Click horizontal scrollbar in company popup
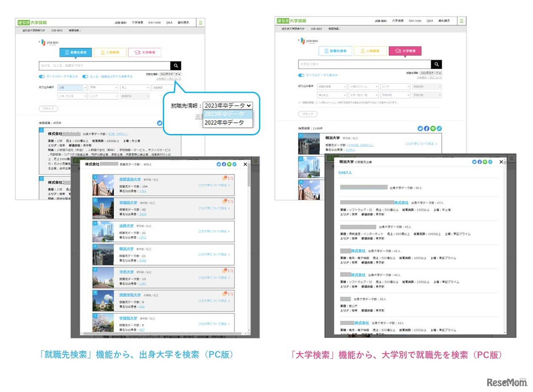Screen dimensions: 533x392 162,333
